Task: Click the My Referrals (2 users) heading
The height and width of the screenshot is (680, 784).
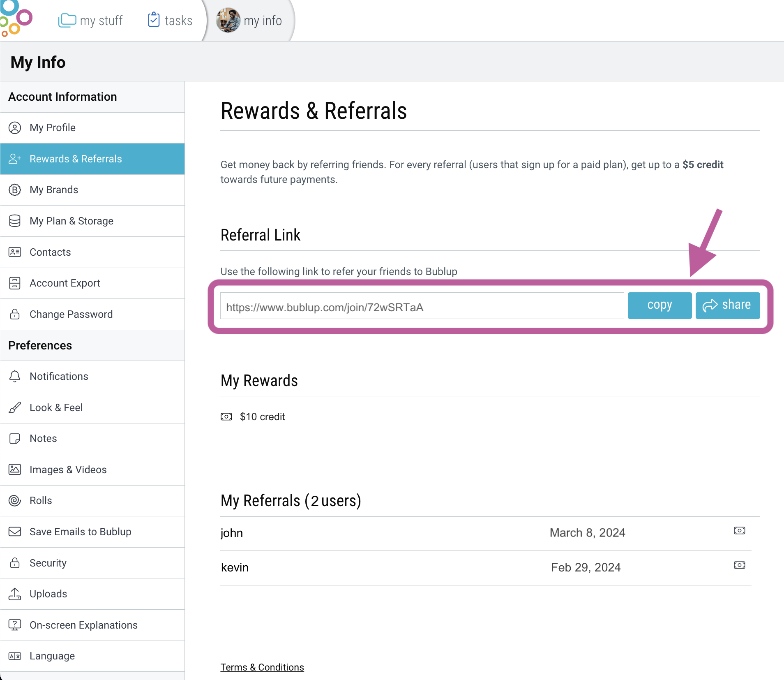Action: [x=291, y=501]
